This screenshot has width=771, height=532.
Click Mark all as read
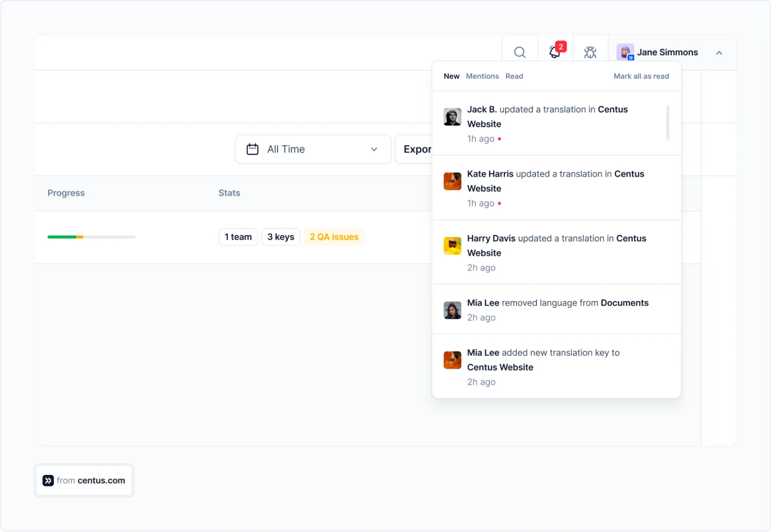coord(641,76)
